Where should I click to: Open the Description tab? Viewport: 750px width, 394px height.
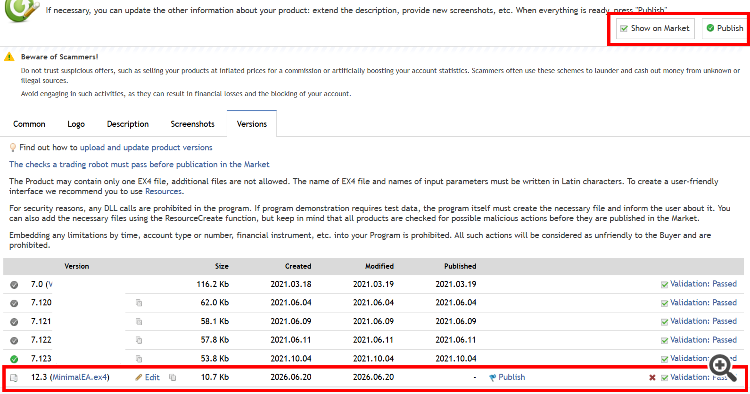(x=128, y=124)
